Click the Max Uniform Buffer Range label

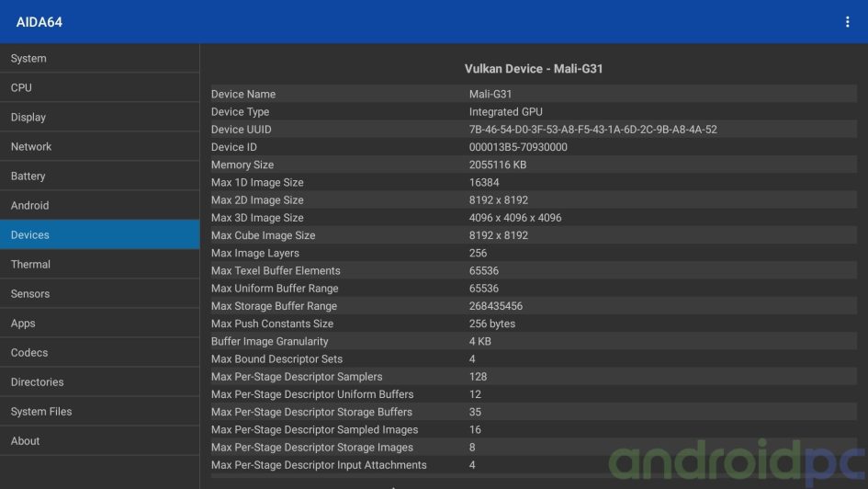tap(275, 289)
